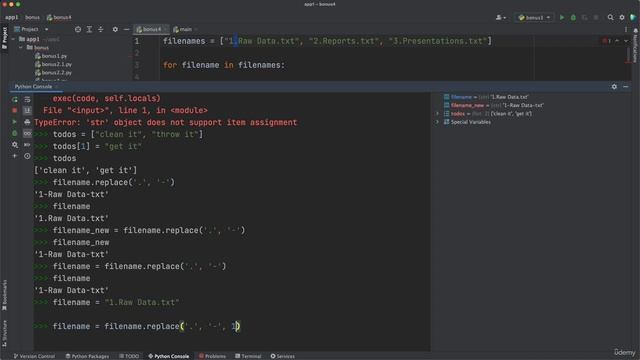This screenshot has width=640, height=360.
Task: Execute current statement with green arrow
Action: click(15, 122)
